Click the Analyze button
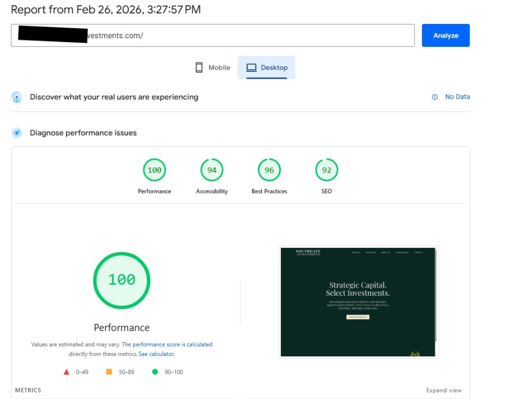Viewport: 532px width, 399px height. click(445, 35)
